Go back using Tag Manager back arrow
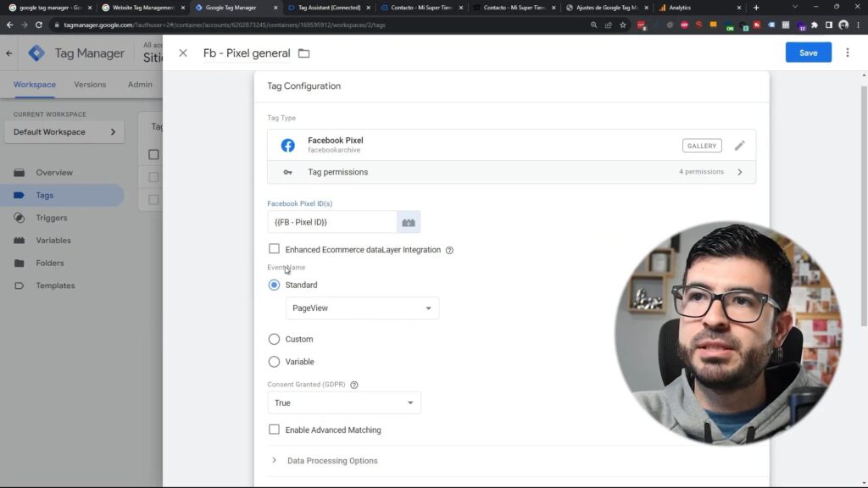Image resolution: width=868 pixels, height=488 pixels. [9, 53]
